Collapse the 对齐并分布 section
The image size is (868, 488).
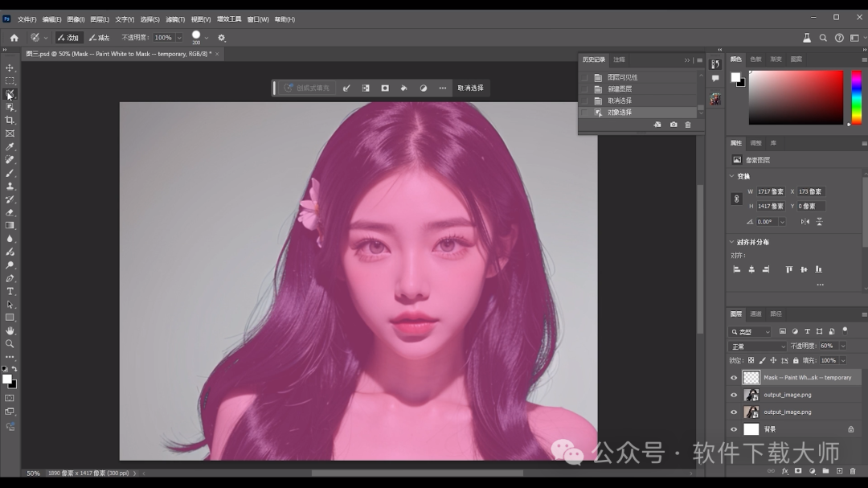point(732,242)
